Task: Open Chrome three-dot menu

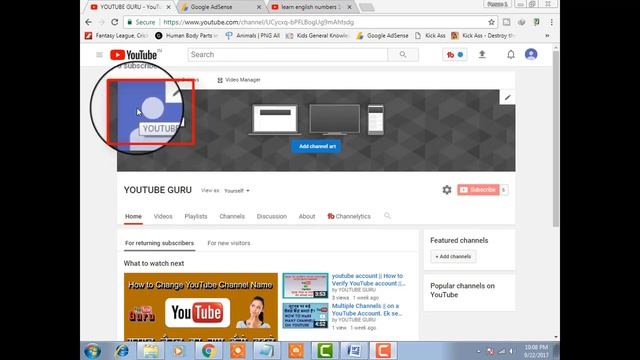Action: tap(551, 22)
